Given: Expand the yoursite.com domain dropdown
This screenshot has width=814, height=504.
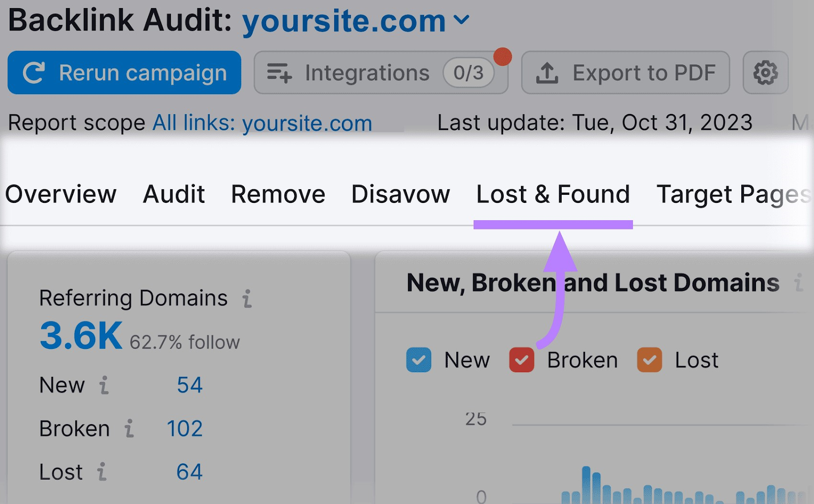Looking at the screenshot, I should (462, 20).
